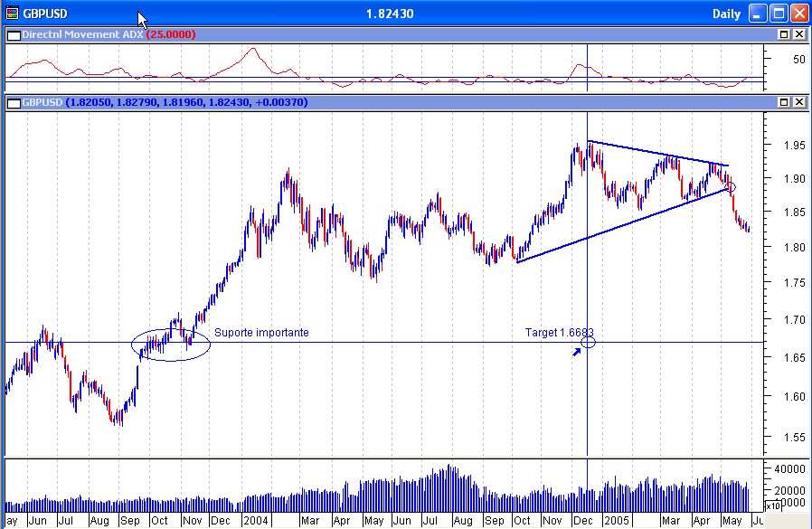
Task: Close the Directnl Movement ADX panel
Action: [798, 35]
